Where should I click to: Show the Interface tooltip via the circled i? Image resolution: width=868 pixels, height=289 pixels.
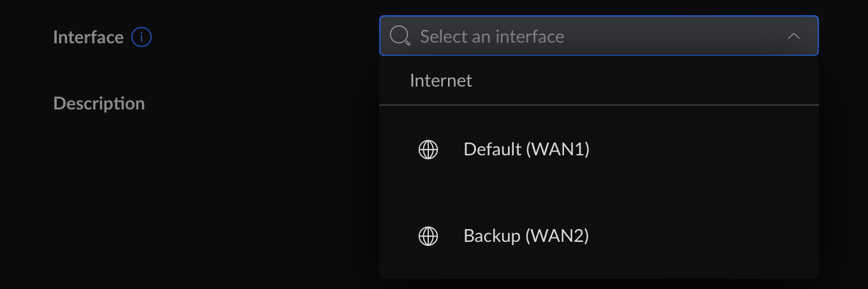point(141,38)
